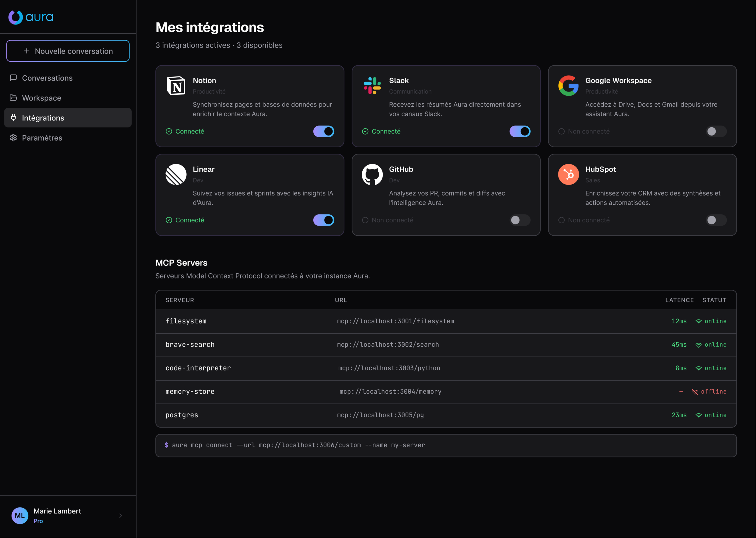Open the Conversations section

68,78
